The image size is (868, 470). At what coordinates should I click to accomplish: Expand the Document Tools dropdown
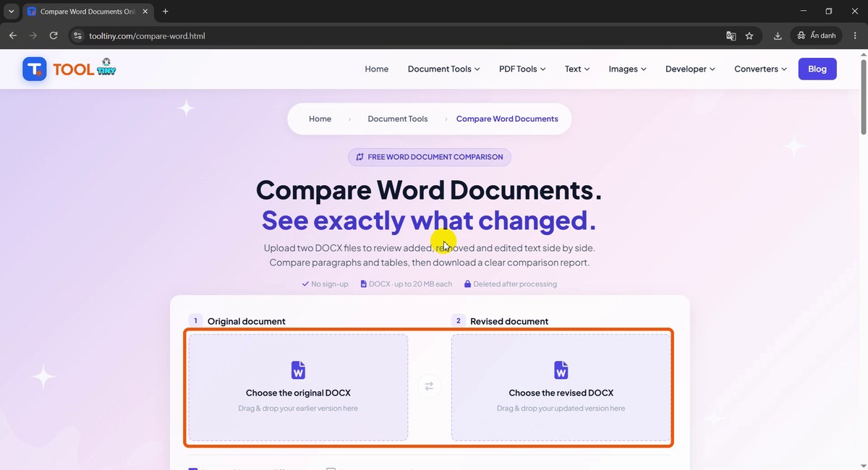click(x=443, y=69)
